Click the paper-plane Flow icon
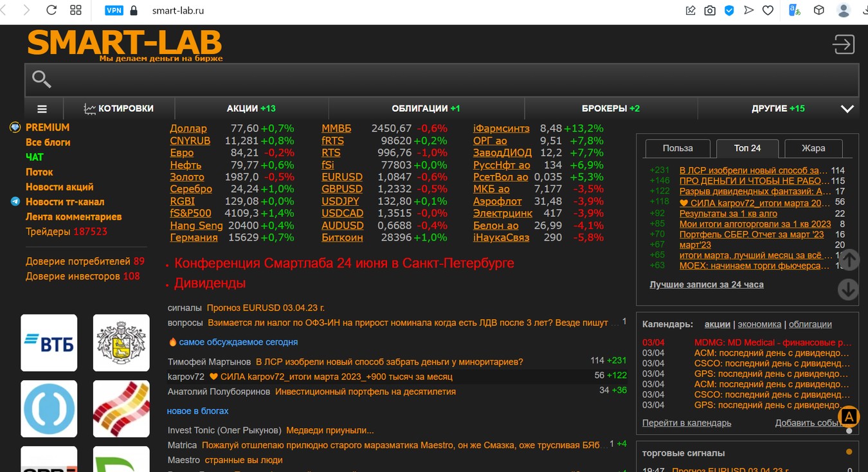Viewport: 868px width, 472px height. [x=748, y=10]
